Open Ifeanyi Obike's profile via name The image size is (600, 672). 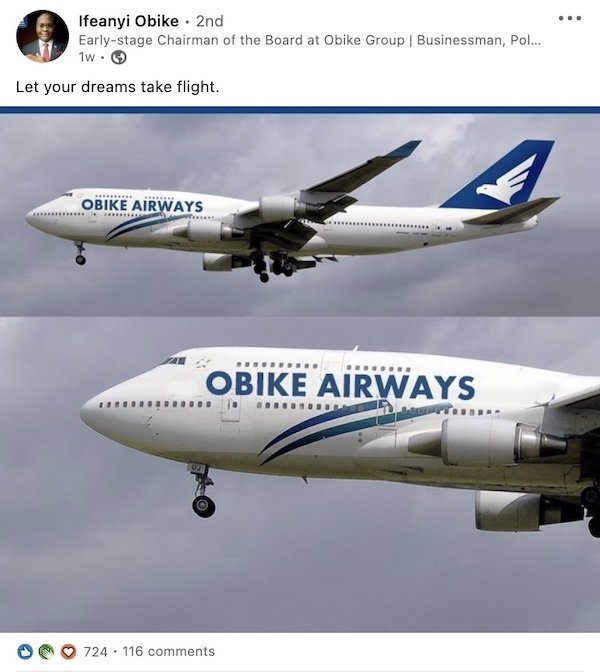[129, 21]
